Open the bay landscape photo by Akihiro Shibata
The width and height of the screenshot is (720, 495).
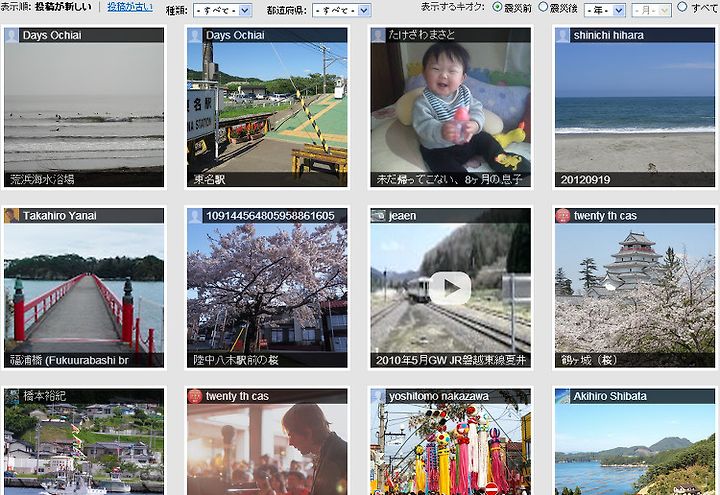click(635, 442)
